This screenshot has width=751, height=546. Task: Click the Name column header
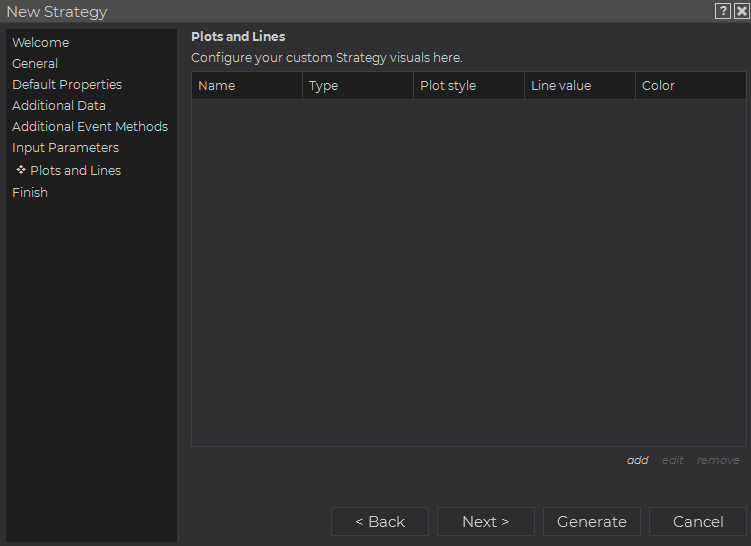(247, 86)
